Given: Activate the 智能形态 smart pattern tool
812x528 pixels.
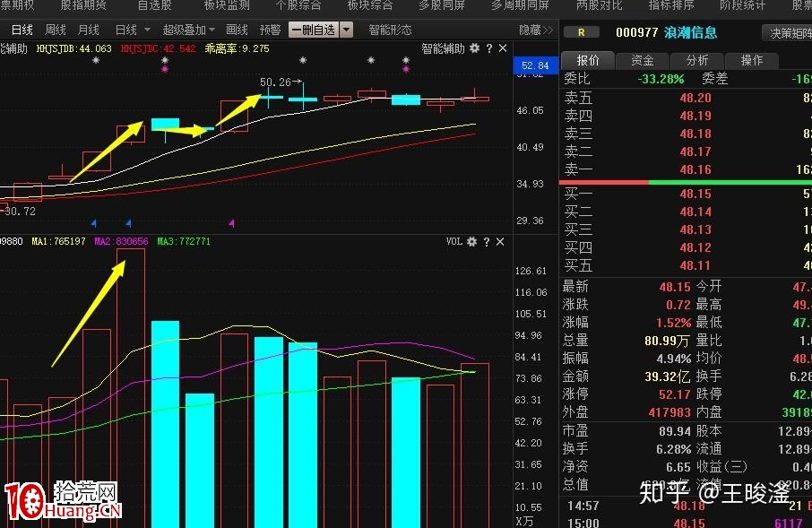Looking at the screenshot, I should coord(392,29).
